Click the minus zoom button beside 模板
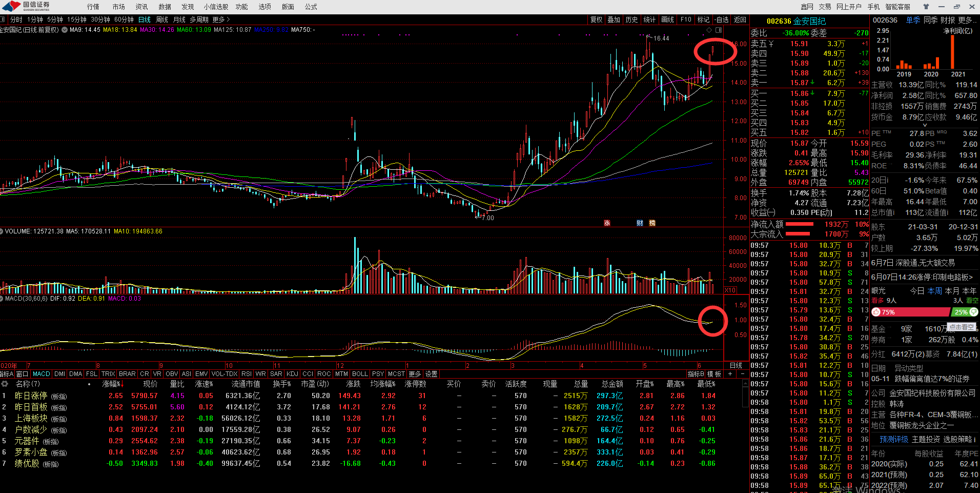 click(x=743, y=374)
